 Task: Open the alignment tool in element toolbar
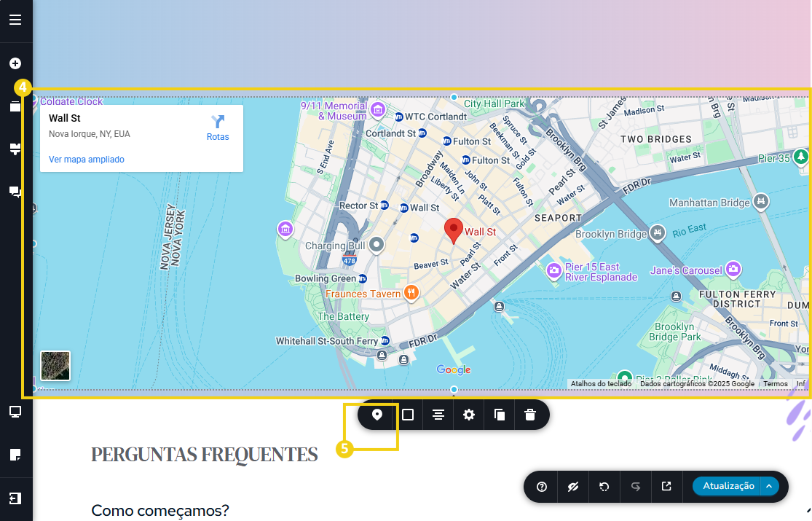[x=438, y=415]
